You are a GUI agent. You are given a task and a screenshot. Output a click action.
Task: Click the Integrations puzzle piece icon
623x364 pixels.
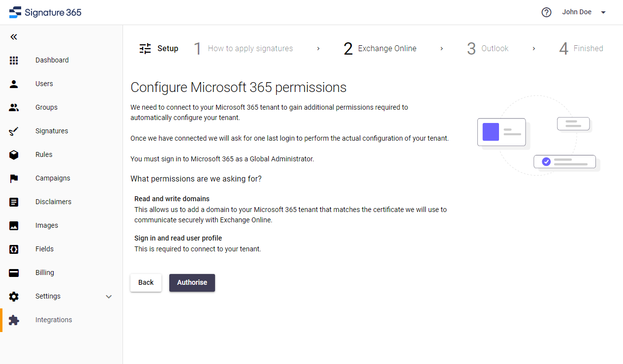point(14,320)
